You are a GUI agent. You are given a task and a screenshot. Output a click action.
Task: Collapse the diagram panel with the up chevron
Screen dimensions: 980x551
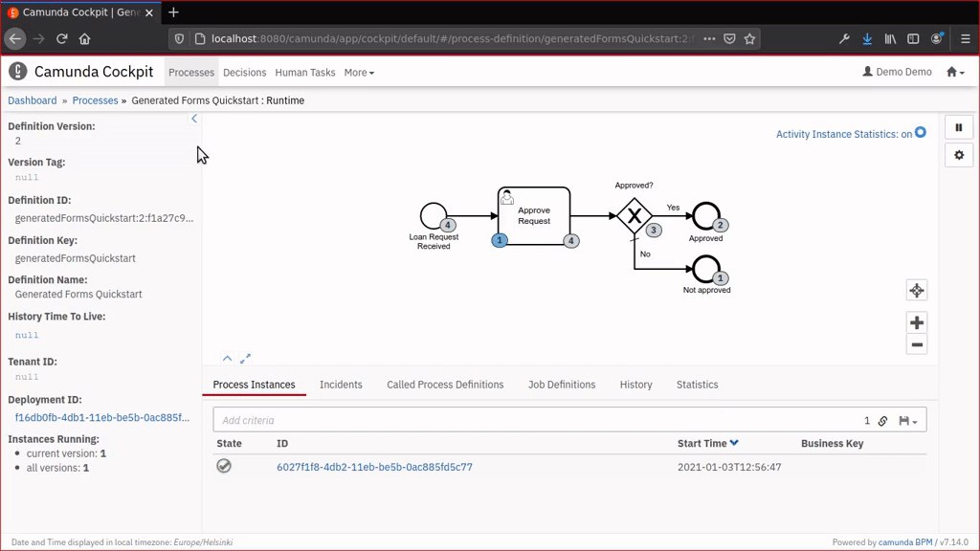[x=227, y=358]
